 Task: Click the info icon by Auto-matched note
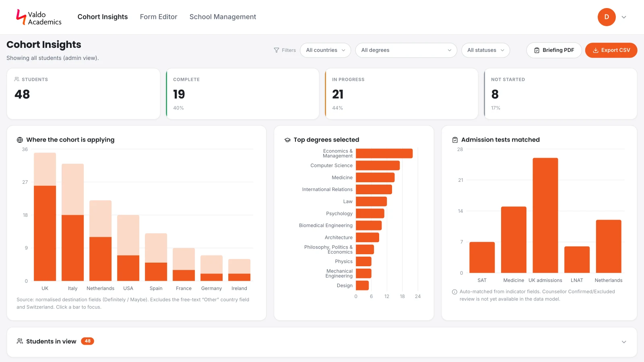click(x=455, y=292)
